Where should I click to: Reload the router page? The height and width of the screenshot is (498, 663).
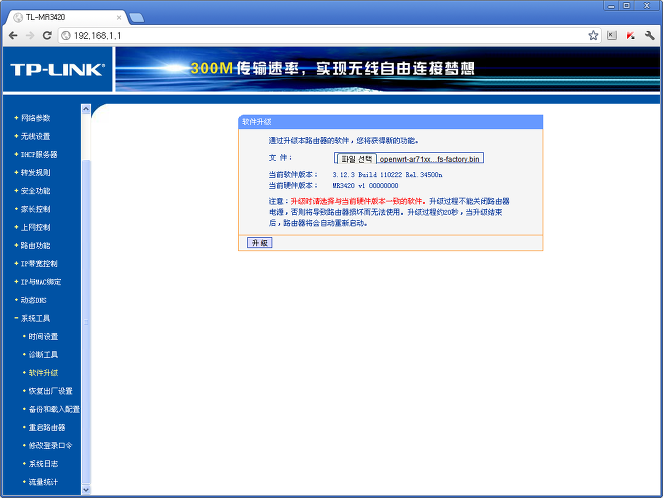(x=47, y=36)
